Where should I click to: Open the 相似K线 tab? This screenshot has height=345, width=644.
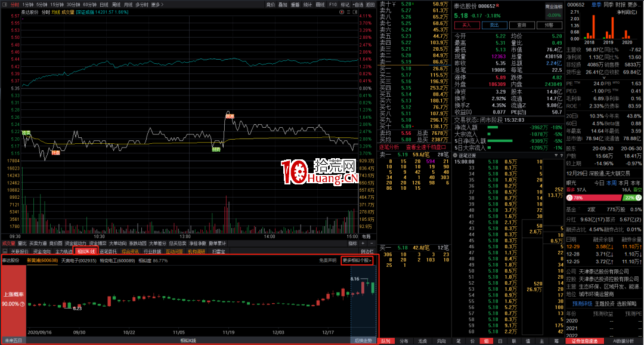click(86, 251)
